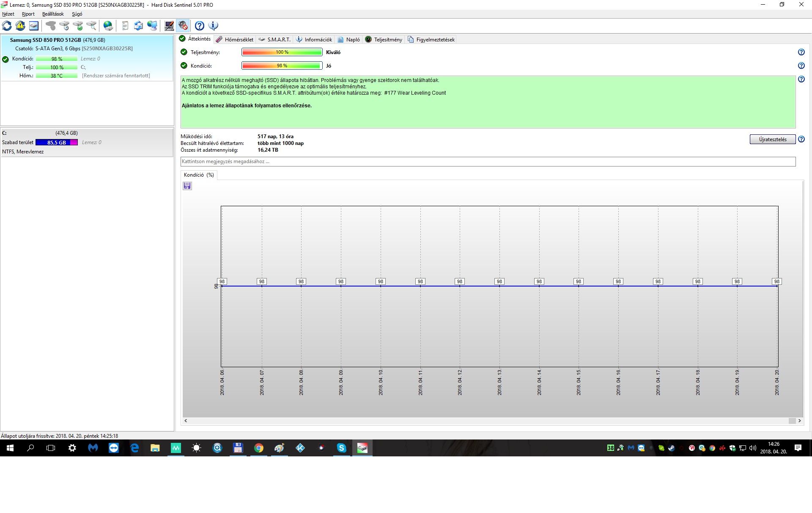Click the disk with clock toolbar icon

click(x=64, y=26)
